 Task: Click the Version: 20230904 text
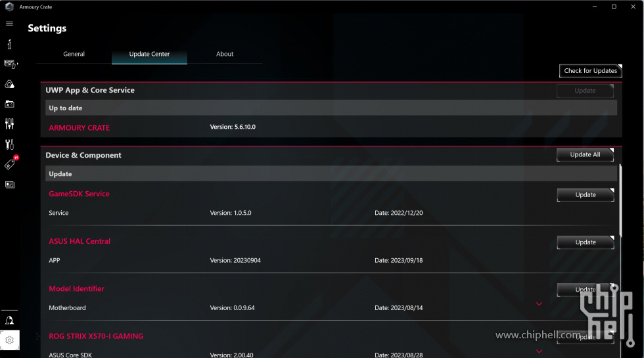(235, 260)
